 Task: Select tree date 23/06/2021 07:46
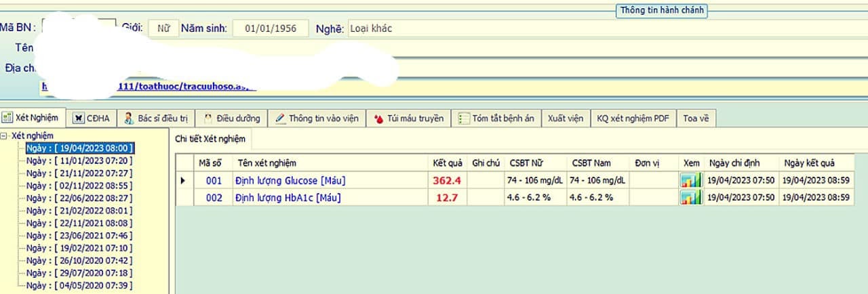[79, 236]
